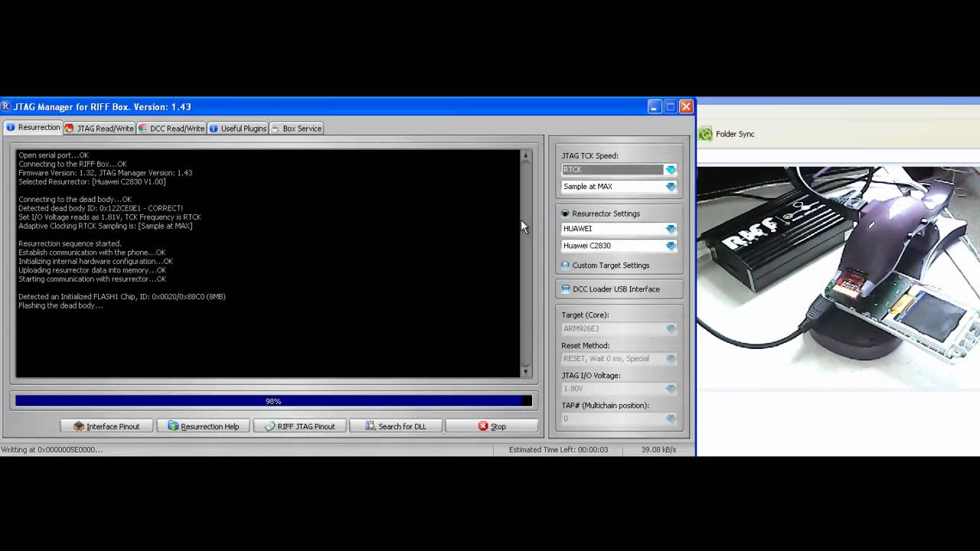
Task: Expand the ARM926EJ target core dropdown
Action: coord(671,329)
